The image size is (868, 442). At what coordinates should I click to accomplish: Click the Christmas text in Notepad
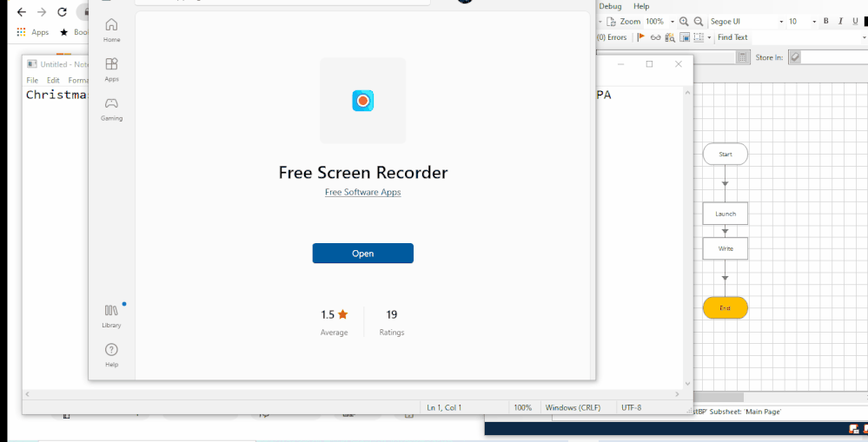57,95
